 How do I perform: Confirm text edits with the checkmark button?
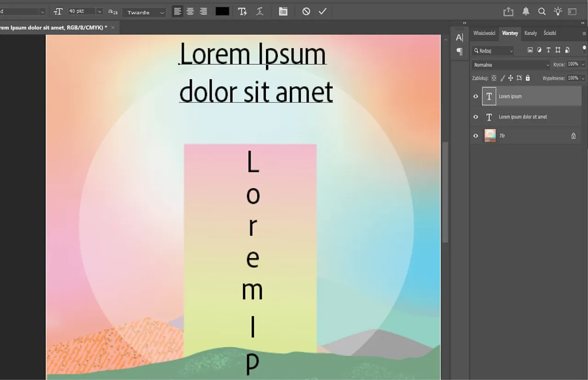322,11
